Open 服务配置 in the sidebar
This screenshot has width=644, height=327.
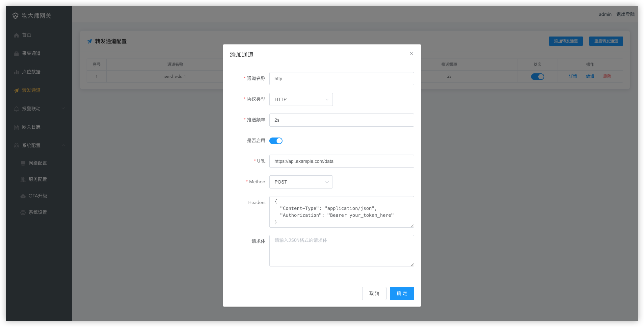point(38,179)
